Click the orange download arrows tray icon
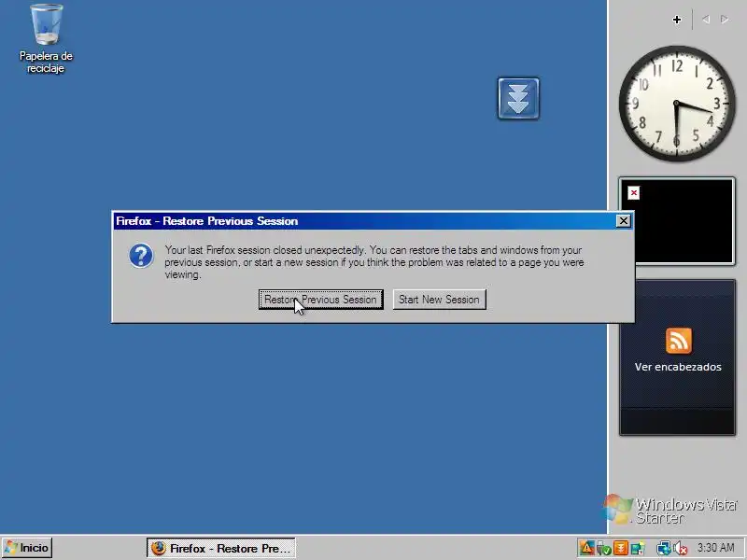The image size is (747, 560). [x=620, y=548]
